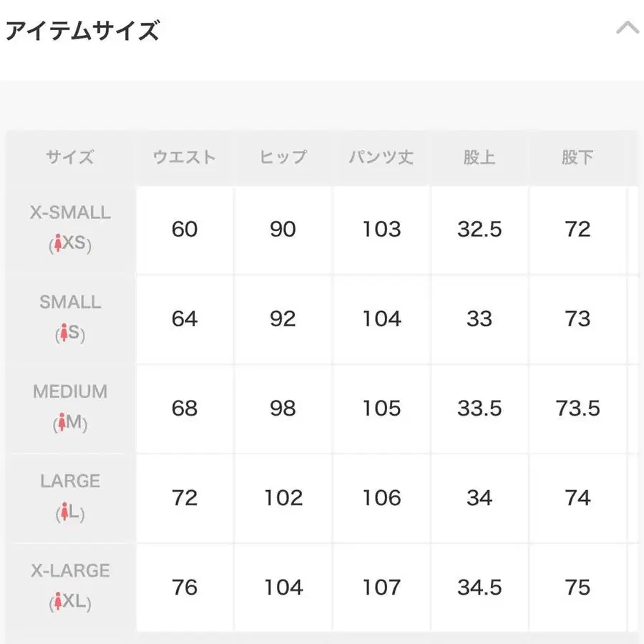Screen dimensions: 644x644
Task: Select the waist value 68 for MEDIUM
Action: [x=185, y=409]
